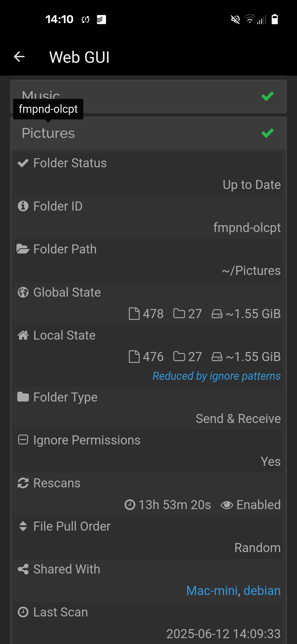Click the home icon next to Local State
Image resolution: width=297 pixels, height=644 pixels.
coord(23,335)
